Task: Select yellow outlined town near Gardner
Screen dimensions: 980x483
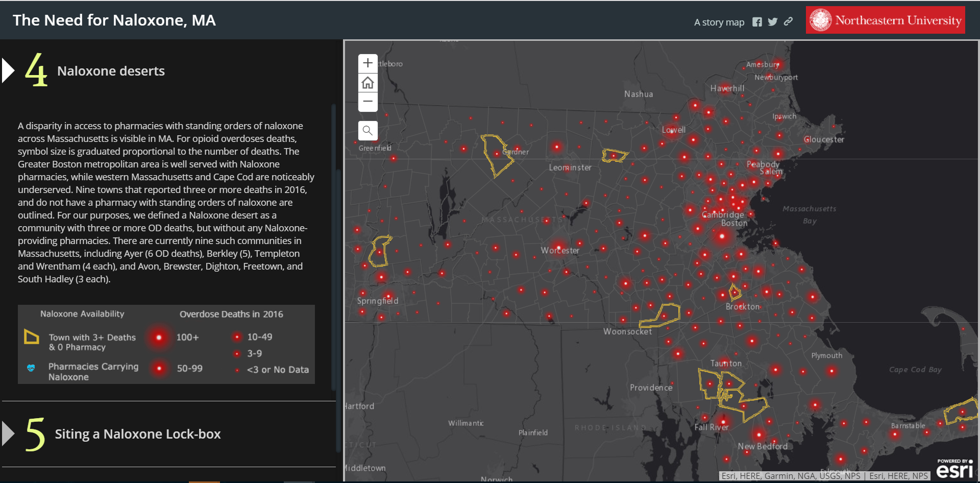Action: (496, 154)
